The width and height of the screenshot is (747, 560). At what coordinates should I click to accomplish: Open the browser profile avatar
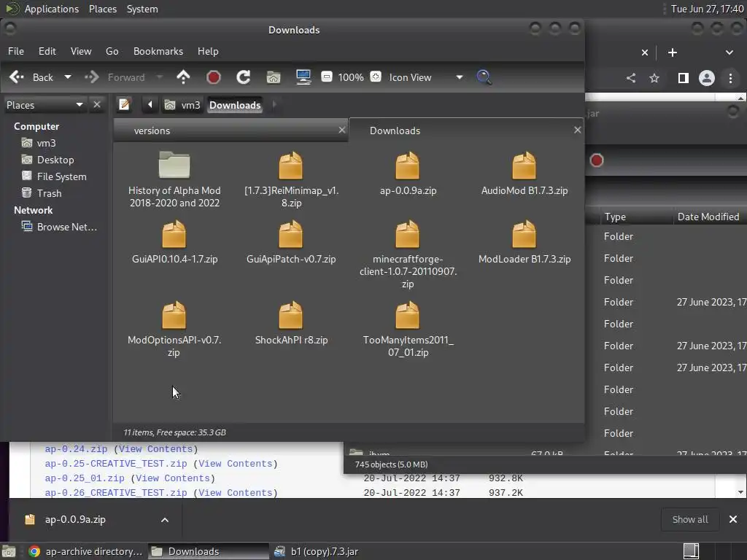706,77
